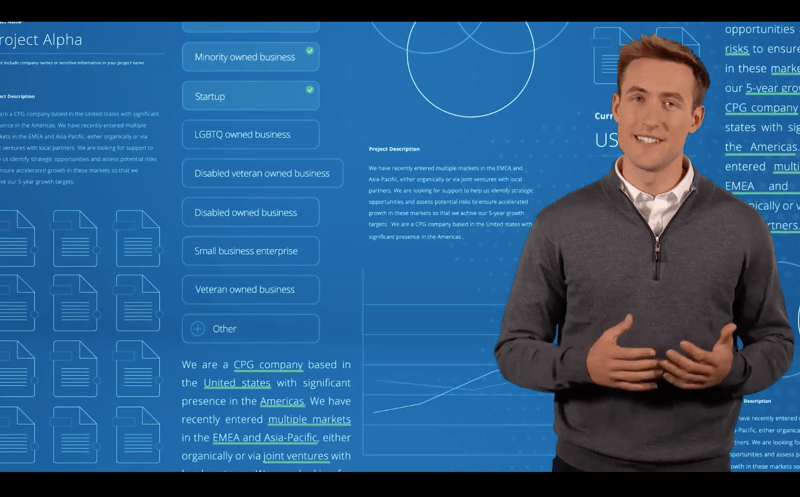Image resolution: width=800 pixels, height=497 pixels.
Task: Open the rightmost document icon in the grid's third row
Action: (x=138, y=368)
